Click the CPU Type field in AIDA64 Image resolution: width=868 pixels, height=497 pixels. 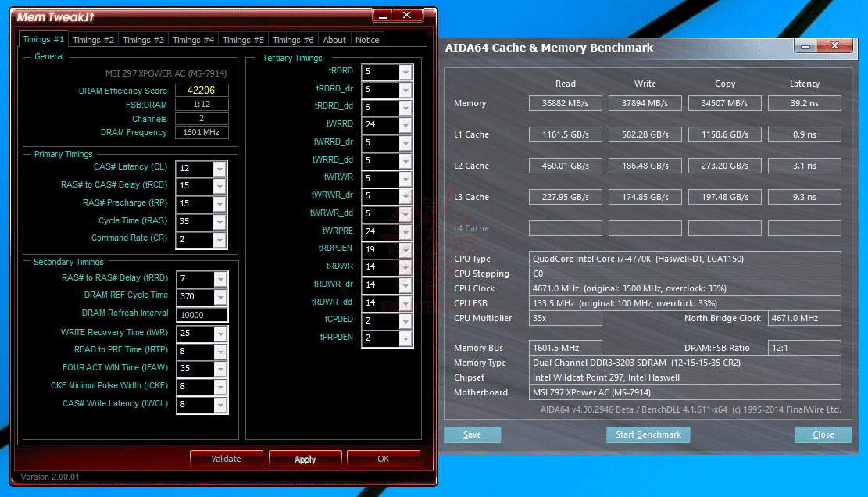point(684,259)
